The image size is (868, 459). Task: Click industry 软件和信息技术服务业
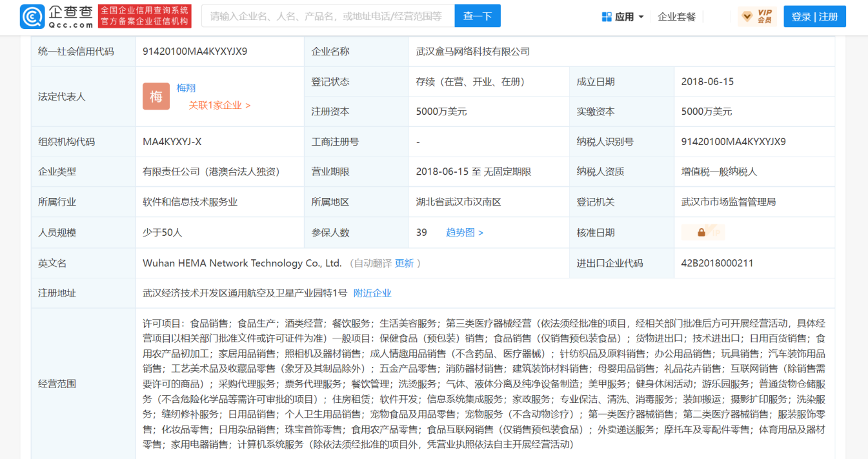coord(190,202)
